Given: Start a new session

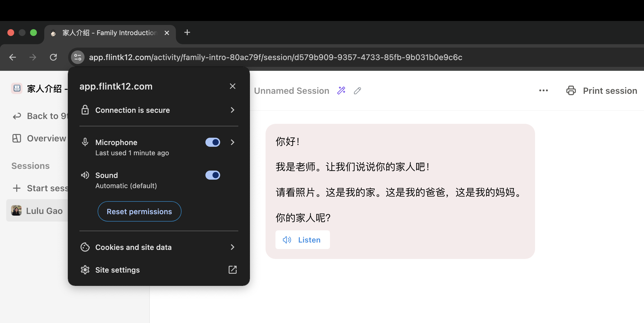Looking at the screenshot, I should tap(39, 188).
